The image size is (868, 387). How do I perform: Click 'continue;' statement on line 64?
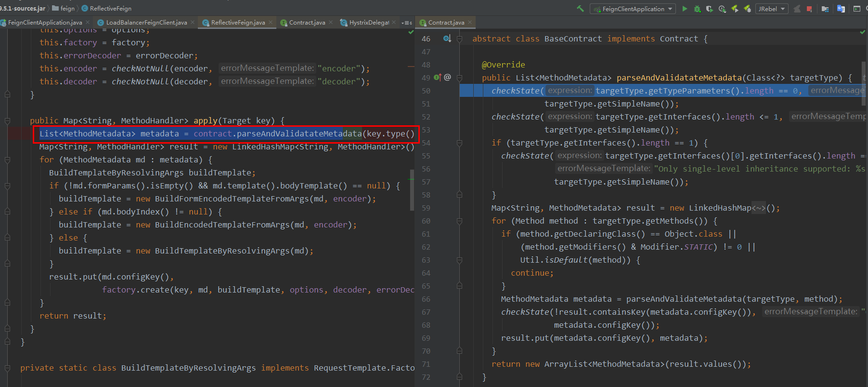(532, 273)
